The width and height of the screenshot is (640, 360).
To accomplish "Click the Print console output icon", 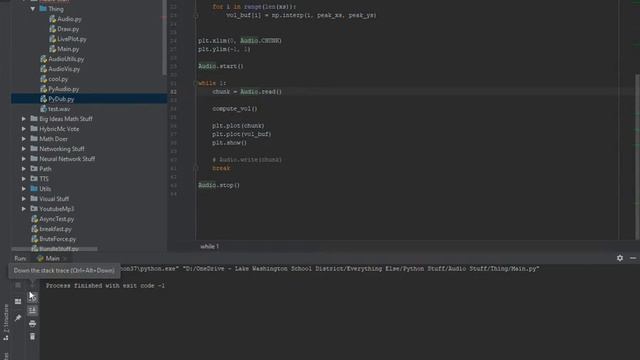I will coord(32,324).
